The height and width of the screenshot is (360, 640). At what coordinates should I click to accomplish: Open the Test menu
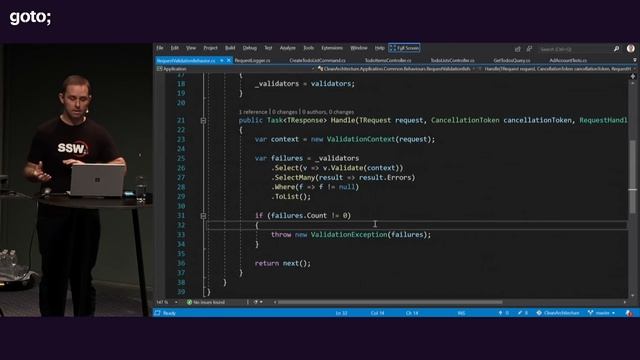[x=268, y=48]
